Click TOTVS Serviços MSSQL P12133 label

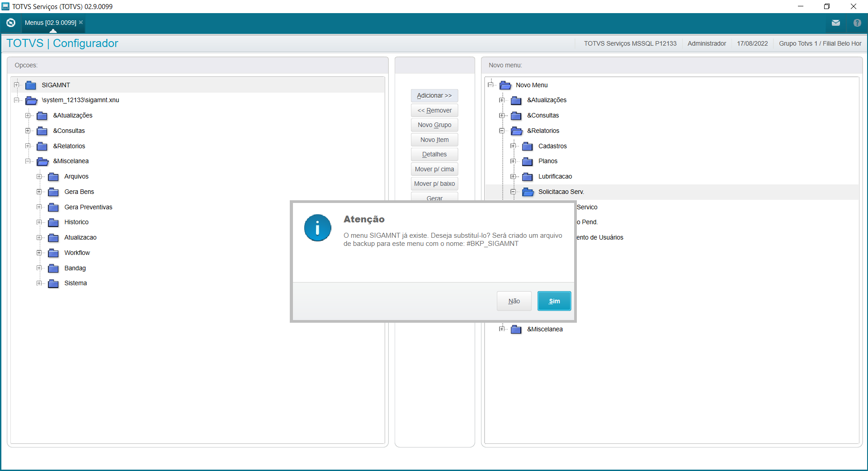pyautogui.click(x=630, y=43)
